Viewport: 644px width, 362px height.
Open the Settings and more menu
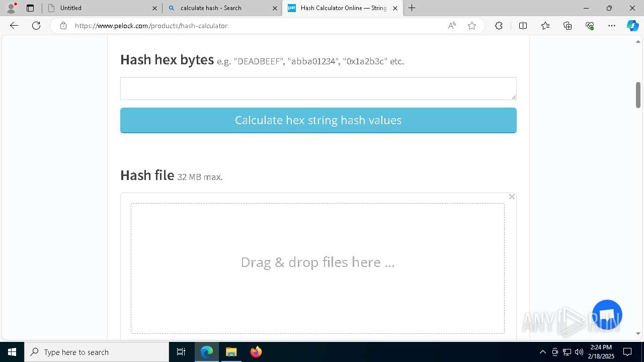(612, 26)
